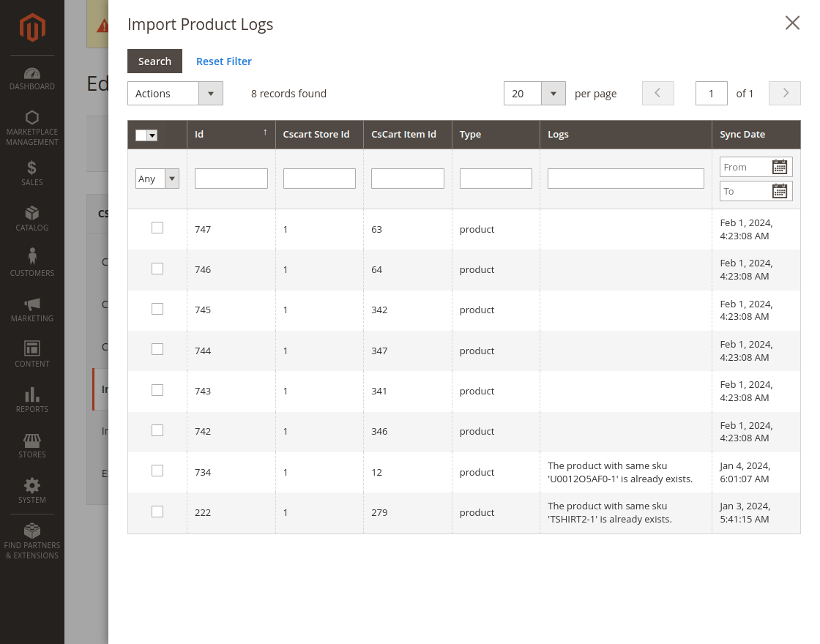
Task: Check the box for log row 222
Action: (x=157, y=512)
